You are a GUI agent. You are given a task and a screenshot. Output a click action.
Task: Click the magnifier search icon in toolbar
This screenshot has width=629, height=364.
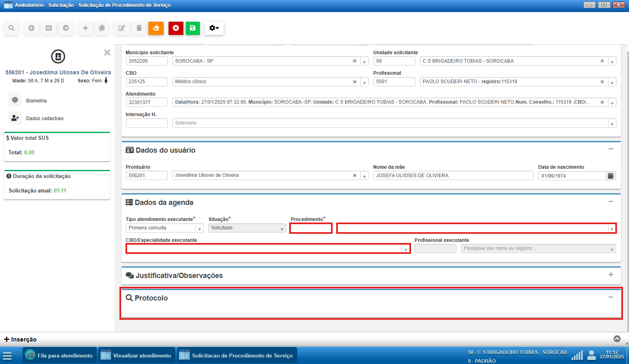pos(11,28)
